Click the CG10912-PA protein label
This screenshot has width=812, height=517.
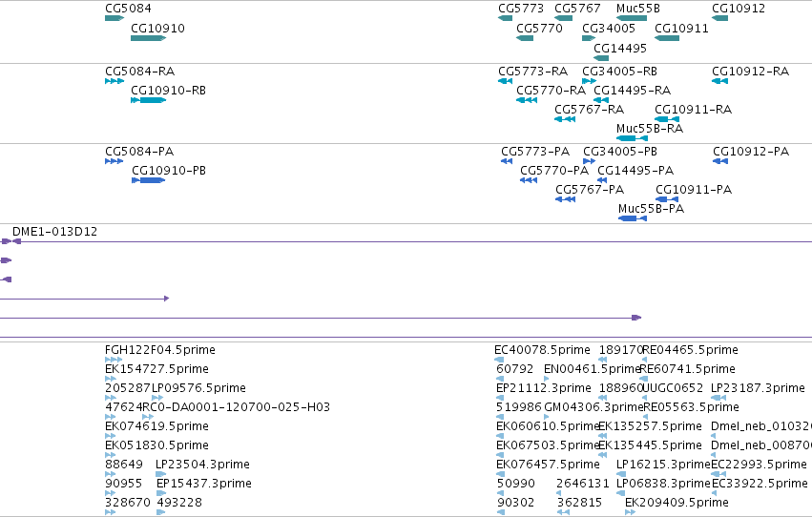click(751, 152)
